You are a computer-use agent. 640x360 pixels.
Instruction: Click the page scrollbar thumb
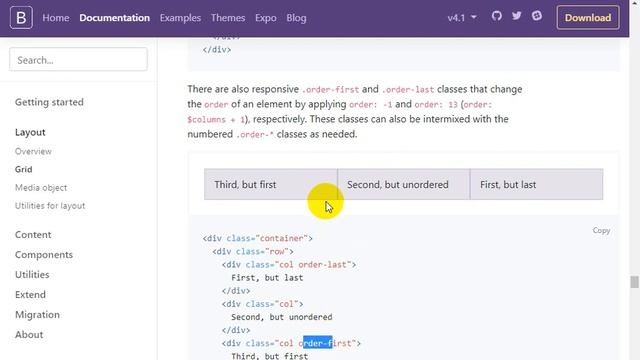[x=634, y=282]
